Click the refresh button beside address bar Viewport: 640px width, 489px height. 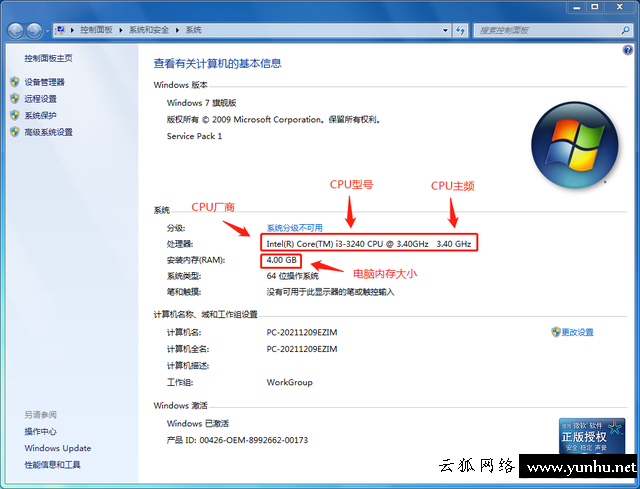[460, 30]
